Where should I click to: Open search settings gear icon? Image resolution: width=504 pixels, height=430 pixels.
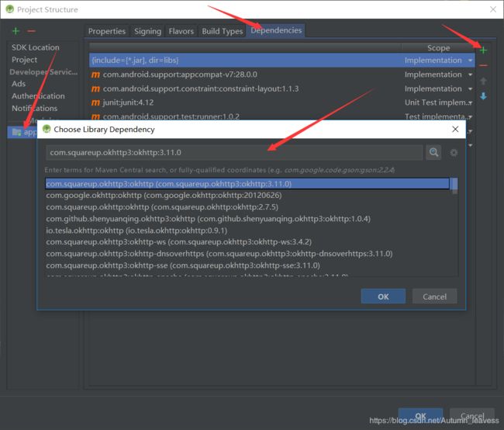[x=454, y=153]
